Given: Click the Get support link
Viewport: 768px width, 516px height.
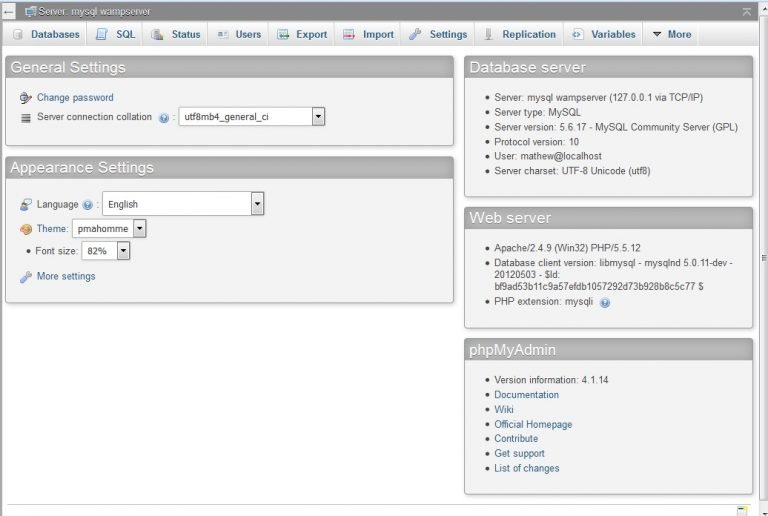Looking at the screenshot, I should (x=519, y=453).
